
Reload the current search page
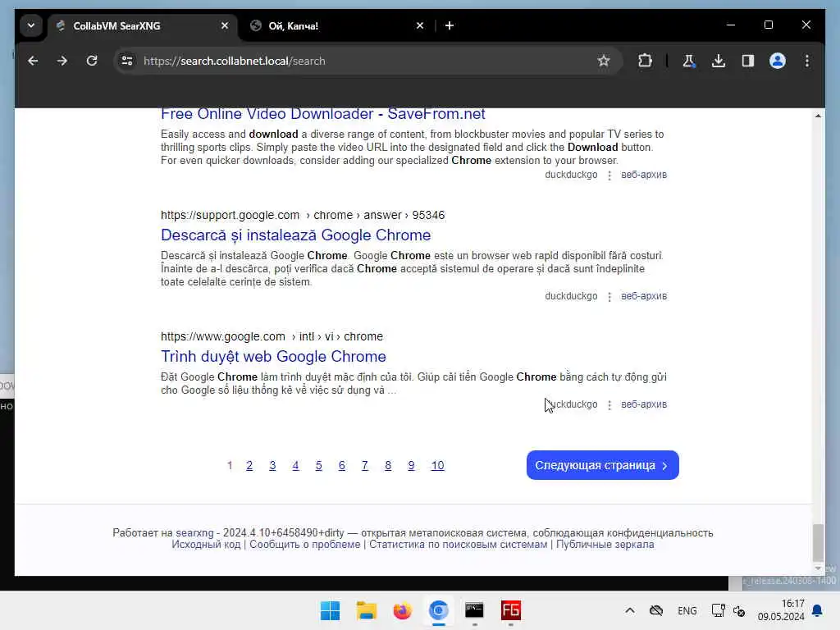pyautogui.click(x=92, y=61)
